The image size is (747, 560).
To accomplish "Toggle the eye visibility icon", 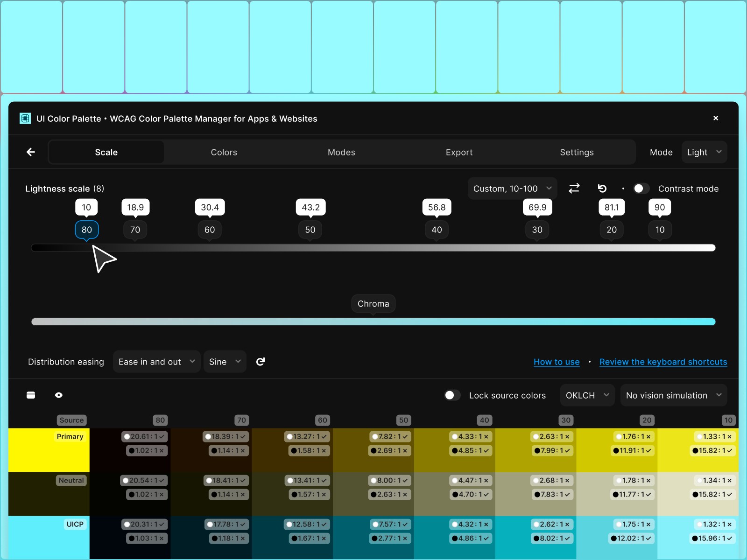I will [x=59, y=395].
